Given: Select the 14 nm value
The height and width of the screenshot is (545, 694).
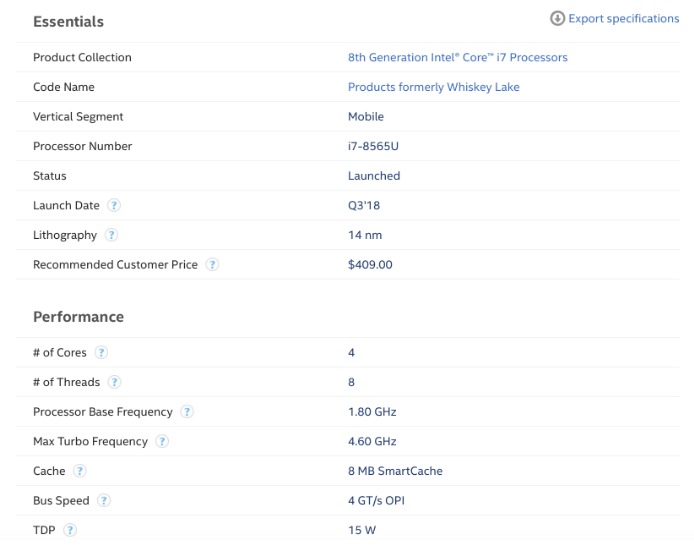Looking at the screenshot, I should [x=365, y=235].
